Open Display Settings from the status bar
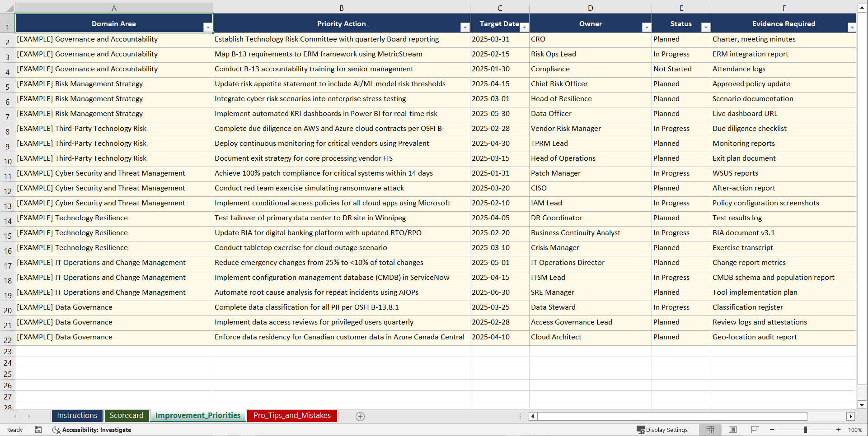The height and width of the screenshot is (436, 868). [x=662, y=430]
